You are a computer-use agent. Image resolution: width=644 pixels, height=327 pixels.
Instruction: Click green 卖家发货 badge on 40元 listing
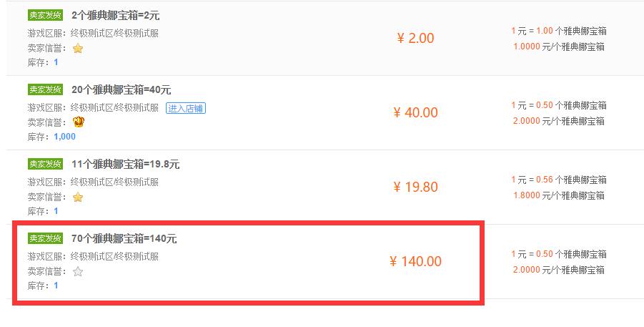click(x=45, y=89)
